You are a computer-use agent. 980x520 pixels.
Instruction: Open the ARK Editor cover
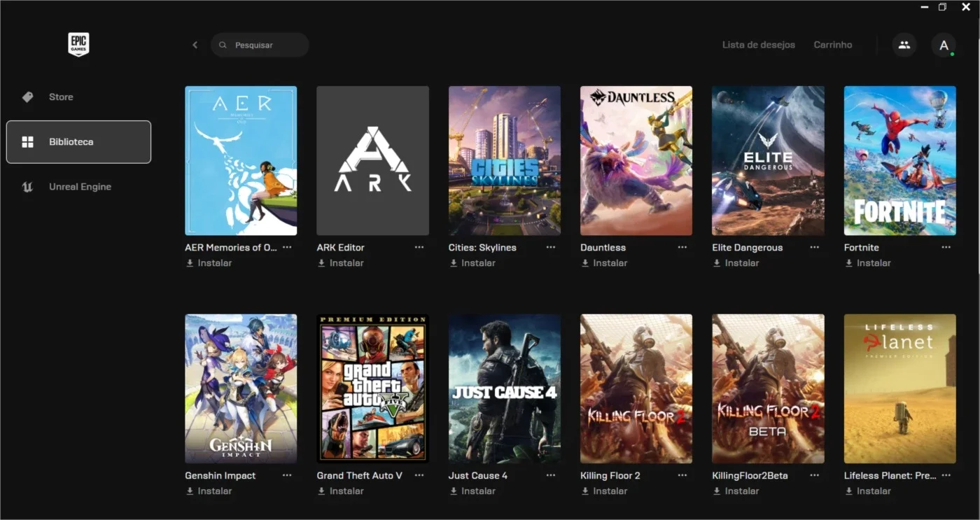(x=372, y=160)
